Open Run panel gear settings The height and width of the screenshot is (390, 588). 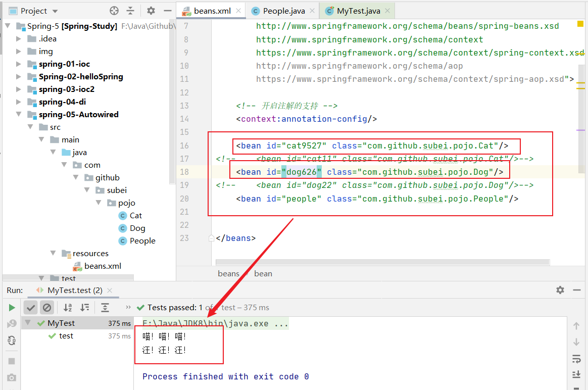(x=560, y=290)
